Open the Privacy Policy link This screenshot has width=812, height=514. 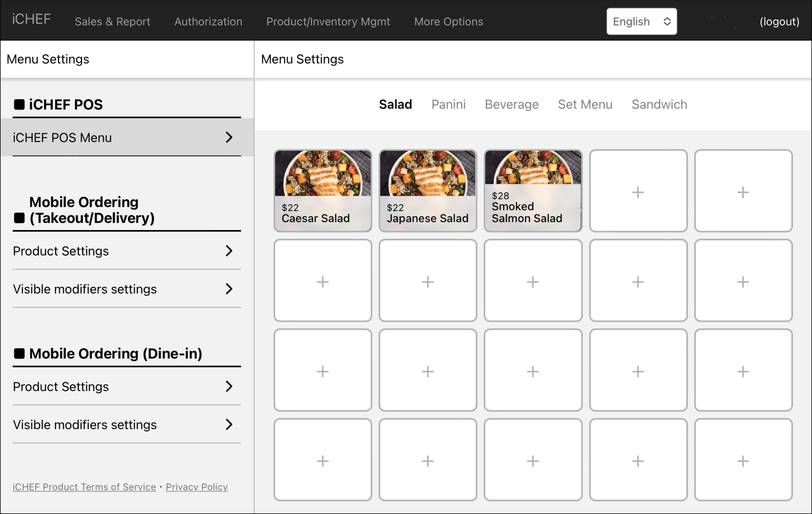click(x=197, y=487)
